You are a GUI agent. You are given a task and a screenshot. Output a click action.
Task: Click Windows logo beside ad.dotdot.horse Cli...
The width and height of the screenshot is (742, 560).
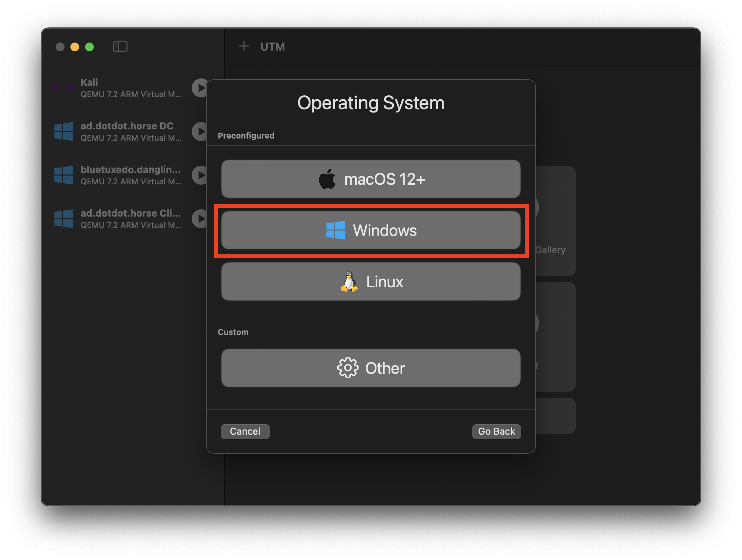click(x=64, y=219)
